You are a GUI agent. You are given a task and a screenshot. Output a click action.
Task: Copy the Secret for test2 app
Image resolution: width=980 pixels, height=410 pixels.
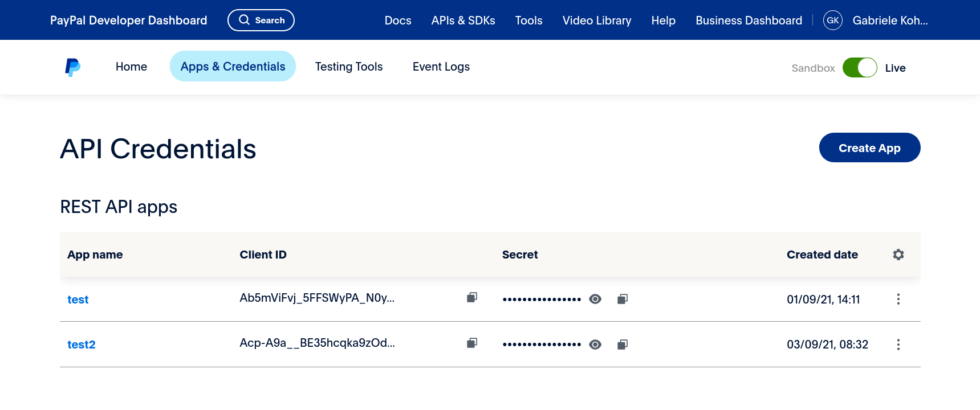click(623, 345)
